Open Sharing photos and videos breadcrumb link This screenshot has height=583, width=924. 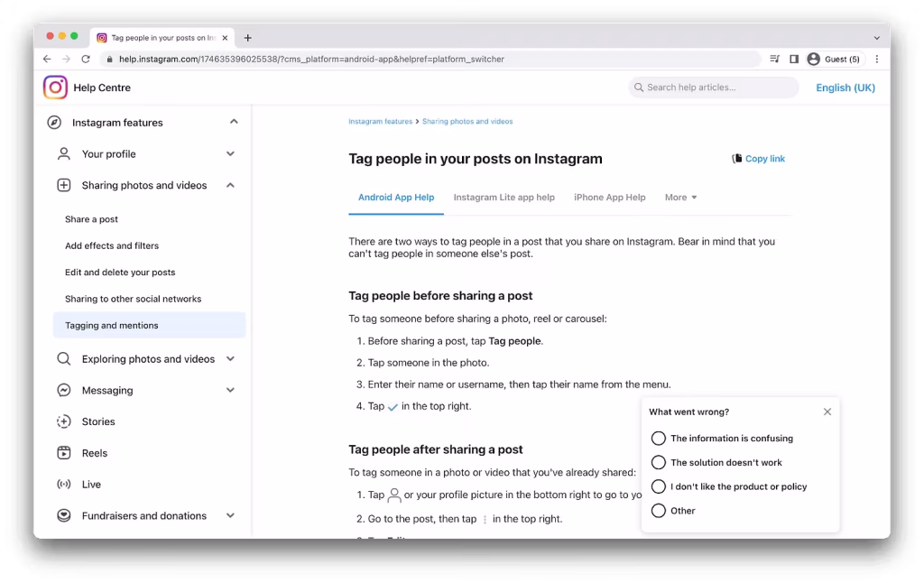(x=467, y=122)
